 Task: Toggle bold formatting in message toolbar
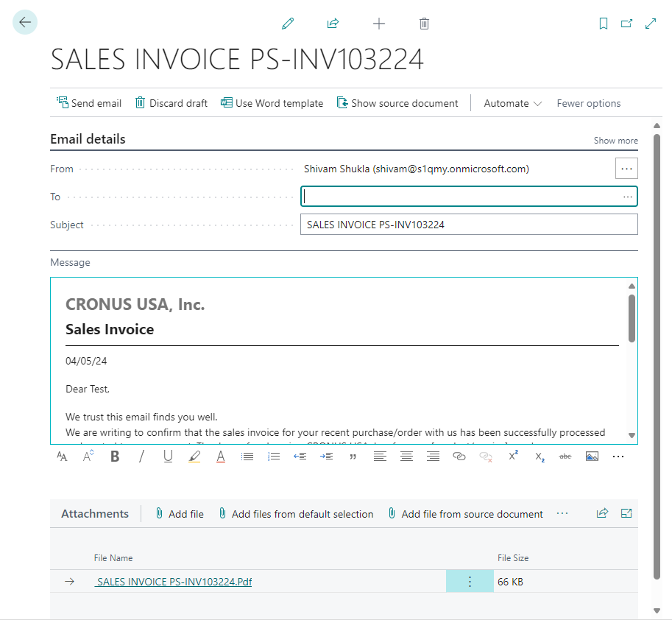click(115, 457)
